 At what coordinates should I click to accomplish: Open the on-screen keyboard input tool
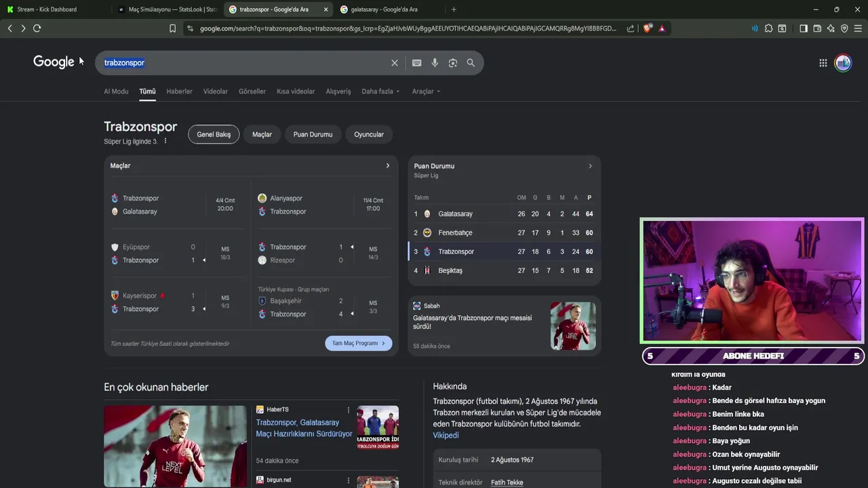point(417,63)
